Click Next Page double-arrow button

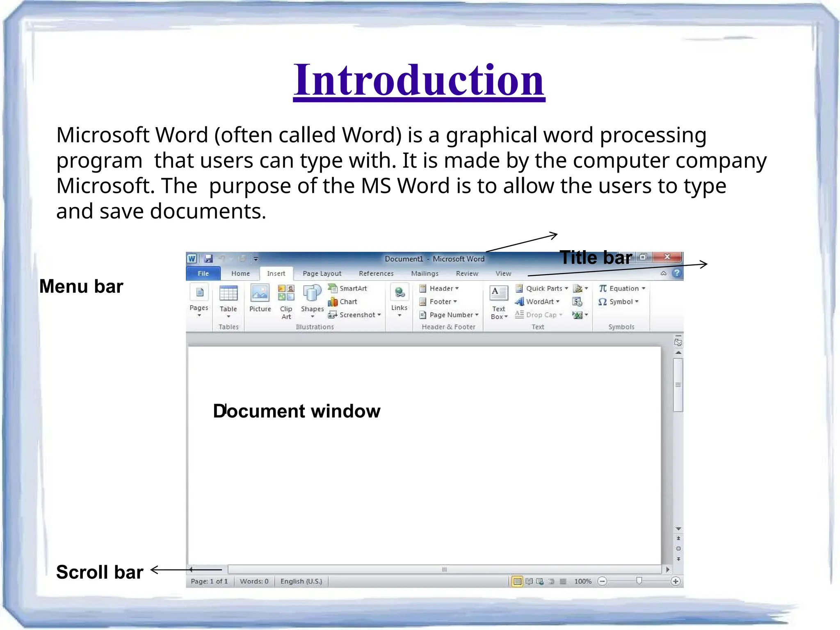678,559
